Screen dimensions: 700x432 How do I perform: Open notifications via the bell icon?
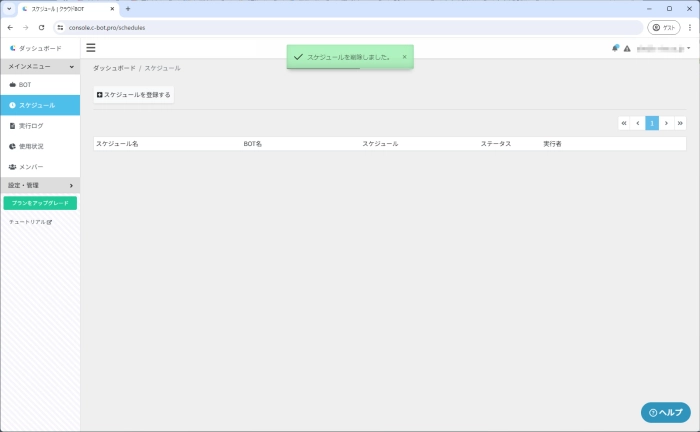point(616,48)
